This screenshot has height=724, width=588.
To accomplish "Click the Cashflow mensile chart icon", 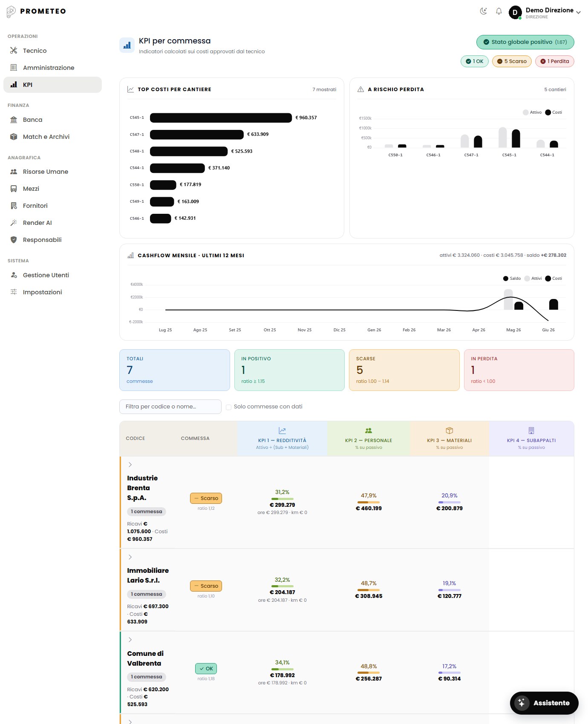I will (x=130, y=256).
